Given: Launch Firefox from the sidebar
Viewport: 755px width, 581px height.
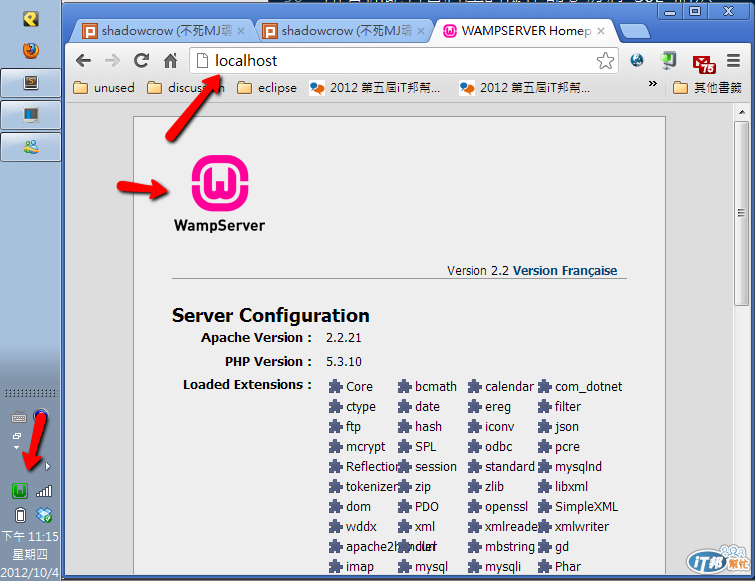Looking at the screenshot, I should [31, 50].
